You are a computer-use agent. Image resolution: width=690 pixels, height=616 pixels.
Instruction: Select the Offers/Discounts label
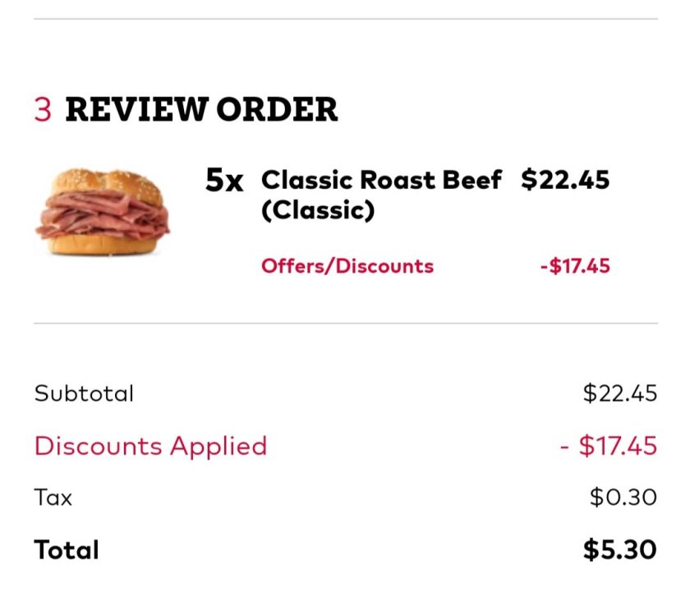coord(347,266)
